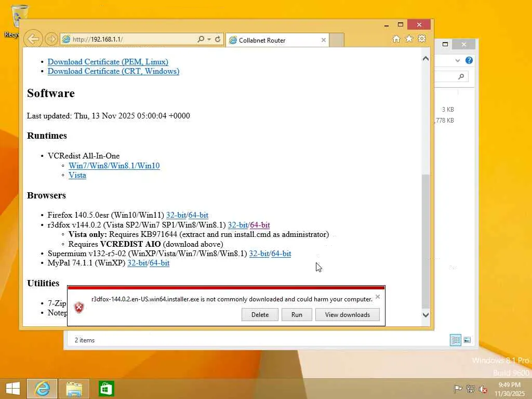Viewport: 532px width, 399px height.
Task: Open the taskbar clock and date
Action: click(509, 389)
